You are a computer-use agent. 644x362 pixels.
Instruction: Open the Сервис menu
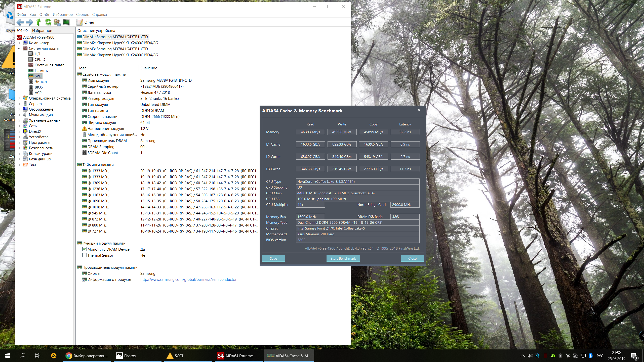tap(82, 15)
